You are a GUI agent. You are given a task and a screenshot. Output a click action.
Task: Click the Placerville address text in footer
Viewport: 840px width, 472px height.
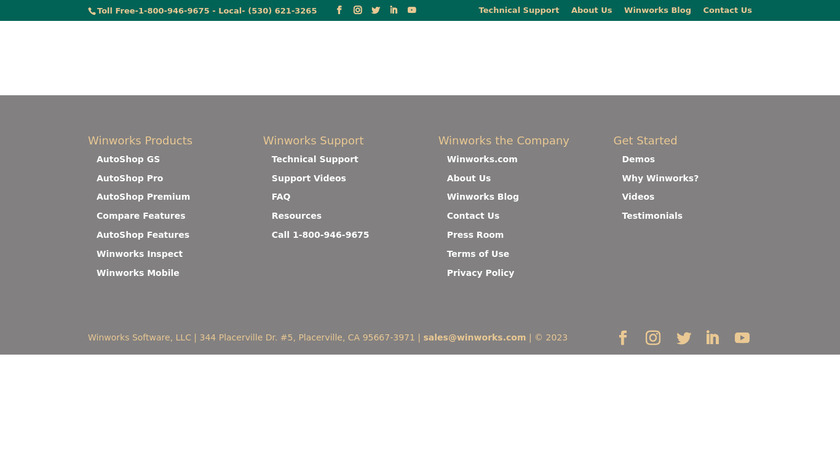coord(307,338)
